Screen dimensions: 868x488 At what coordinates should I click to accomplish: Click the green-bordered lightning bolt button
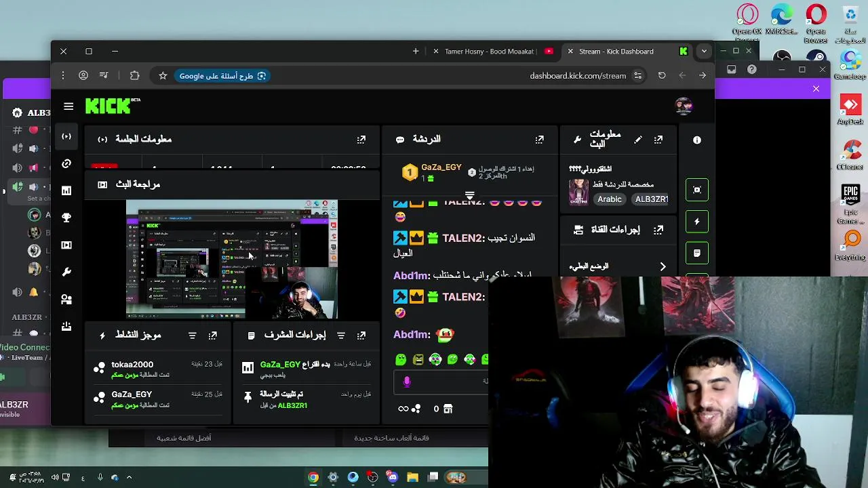tap(697, 222)
